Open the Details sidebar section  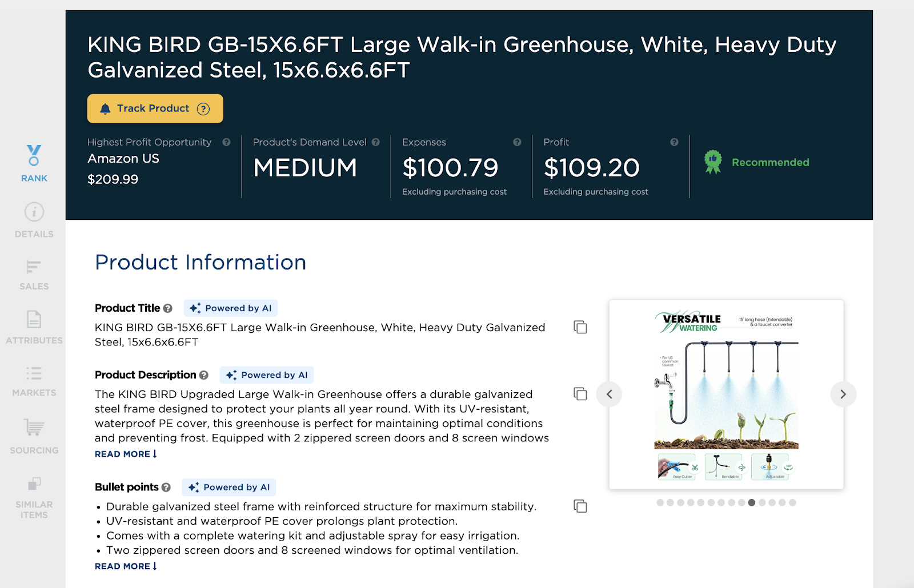tap(34, 220)
